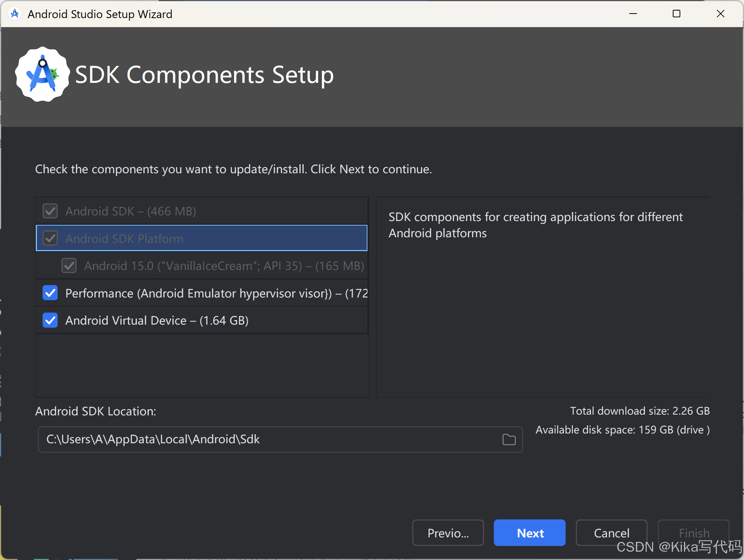Click the folder browse icon for SDK location

[509, 439]
